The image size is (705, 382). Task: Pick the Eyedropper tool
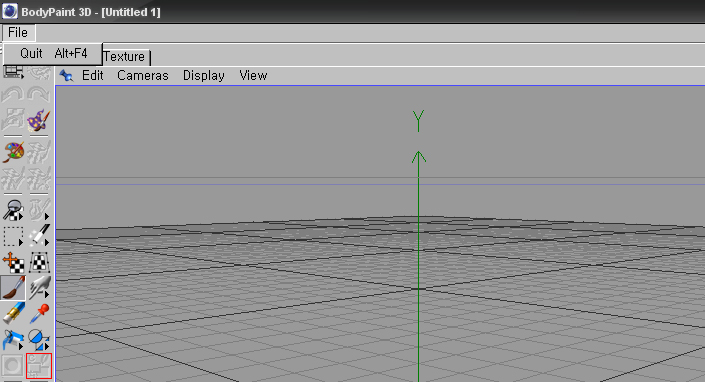coord(39,314)
